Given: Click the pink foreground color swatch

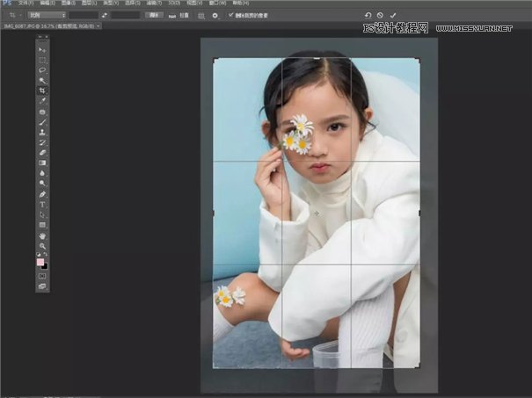Looking at the screenshot, I should tap(40, 261).
